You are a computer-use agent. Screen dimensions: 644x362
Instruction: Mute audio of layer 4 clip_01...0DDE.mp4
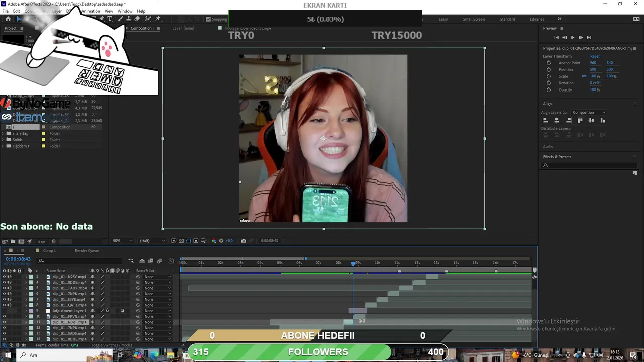[x=9, y=282]
